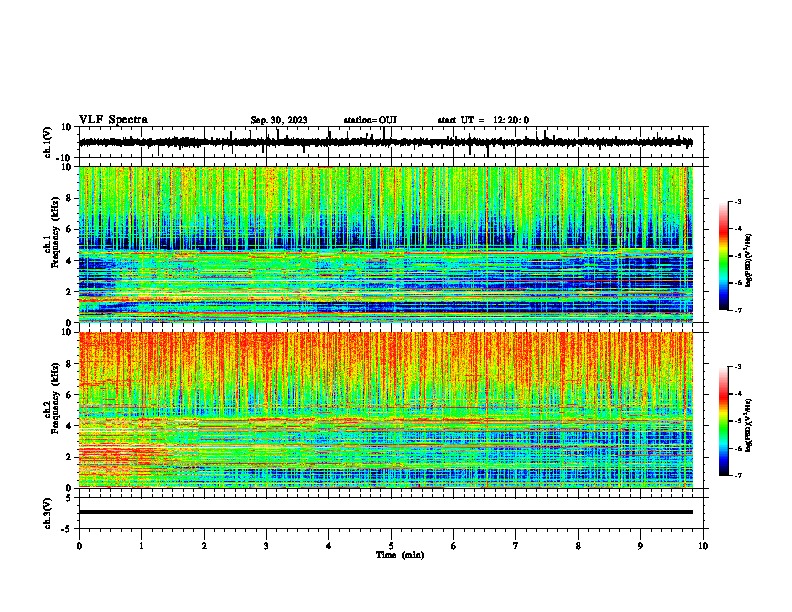
Task: Click the ch.3 flat black trace
Action: [386, 512]
